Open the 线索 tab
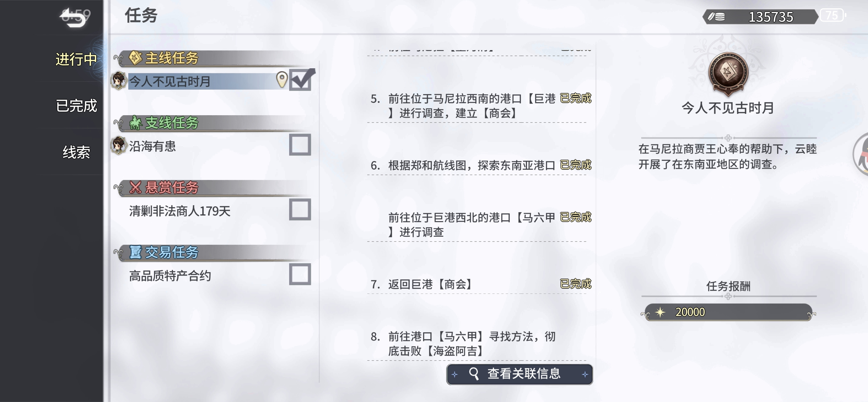The height and width of the screenshot is (402, 868). [76, 152]
